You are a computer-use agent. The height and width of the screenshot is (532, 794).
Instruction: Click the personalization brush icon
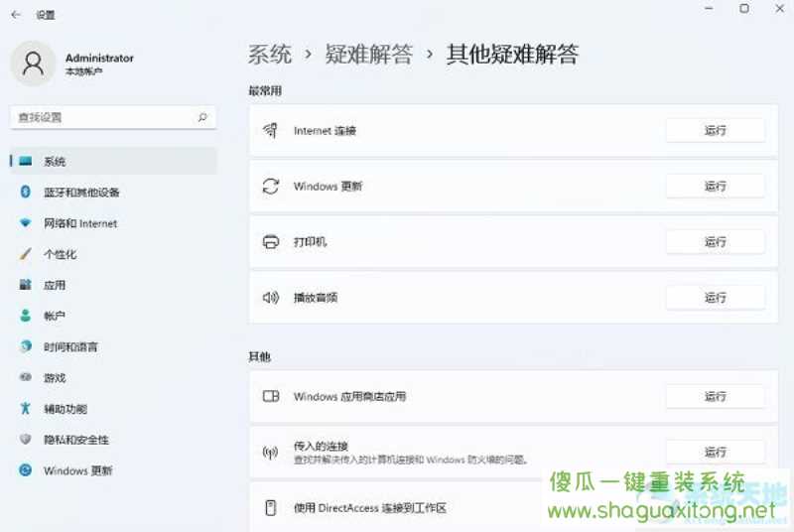tap(26, 254)
